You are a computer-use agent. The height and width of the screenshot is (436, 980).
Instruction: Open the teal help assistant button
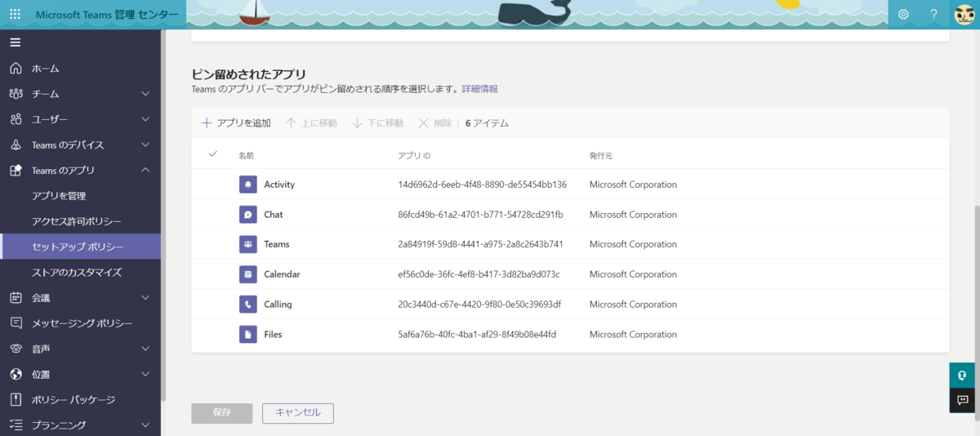962,375
